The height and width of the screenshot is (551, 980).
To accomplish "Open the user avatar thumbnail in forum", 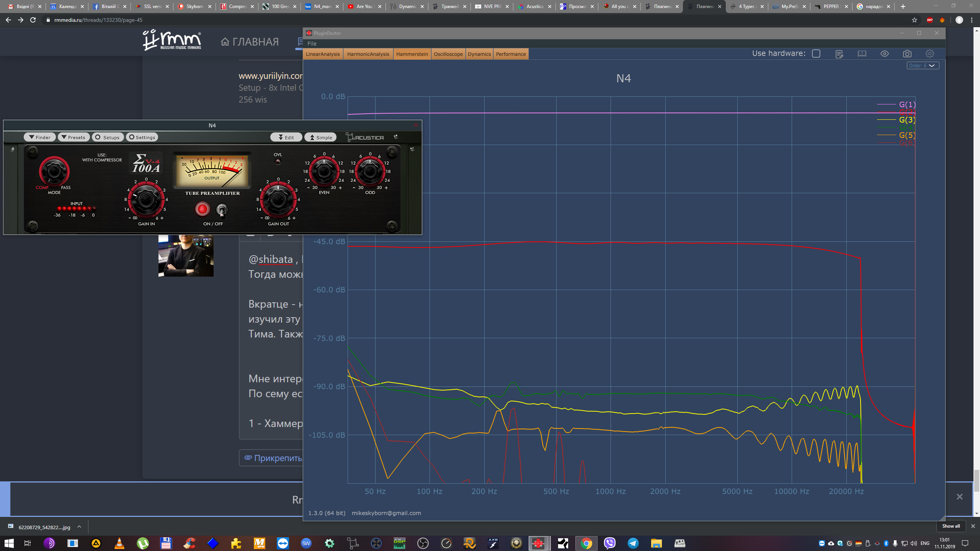I will [186, 256].
